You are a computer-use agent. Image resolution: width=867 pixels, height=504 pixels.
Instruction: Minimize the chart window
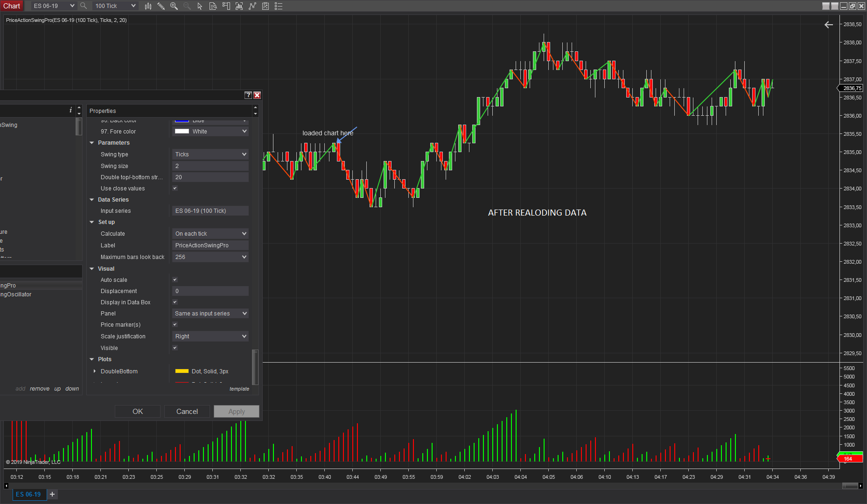coord(844,6)
